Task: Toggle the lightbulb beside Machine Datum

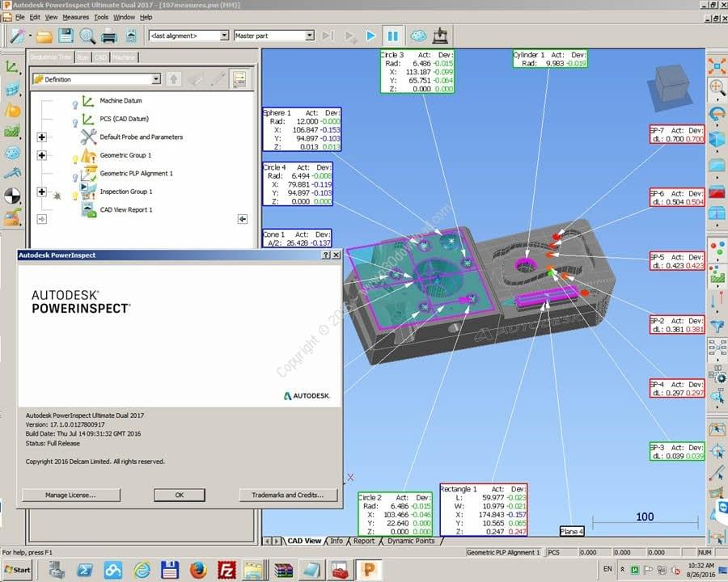Action: pos(75,105)
